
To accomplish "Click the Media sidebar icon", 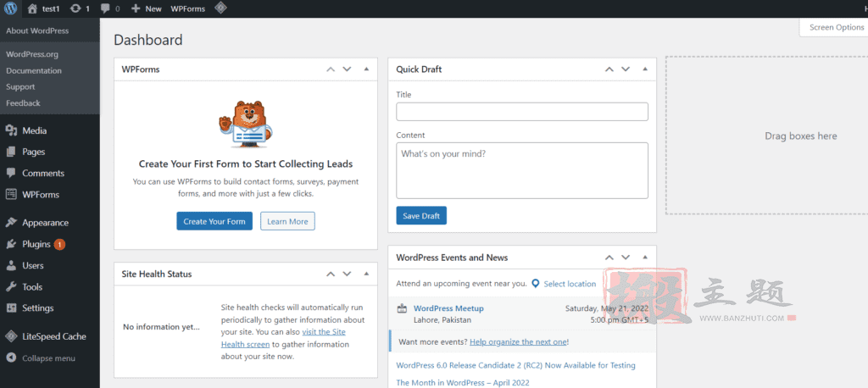I will [x=11, y=130].
